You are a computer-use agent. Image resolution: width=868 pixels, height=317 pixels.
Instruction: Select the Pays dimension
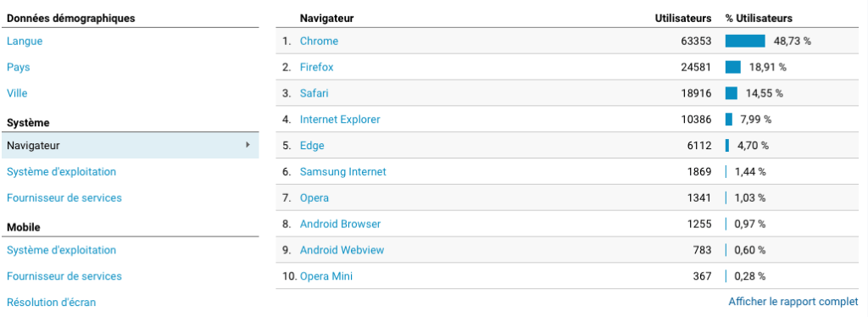19,67
